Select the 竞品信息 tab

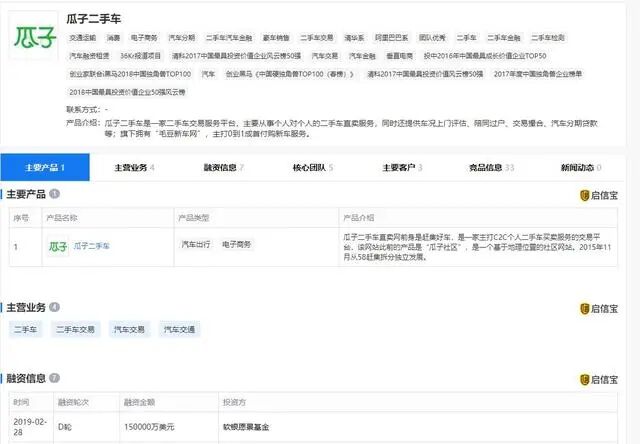click(x=491, y=168)
